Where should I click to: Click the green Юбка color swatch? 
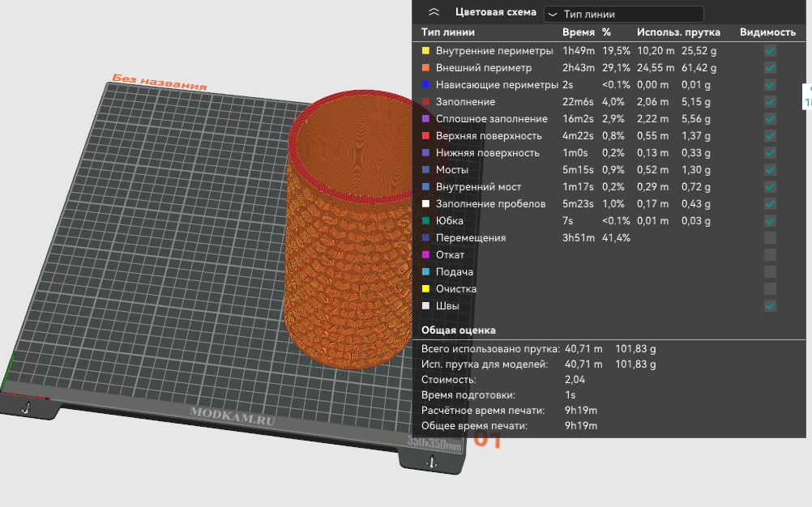coord(425,221)
